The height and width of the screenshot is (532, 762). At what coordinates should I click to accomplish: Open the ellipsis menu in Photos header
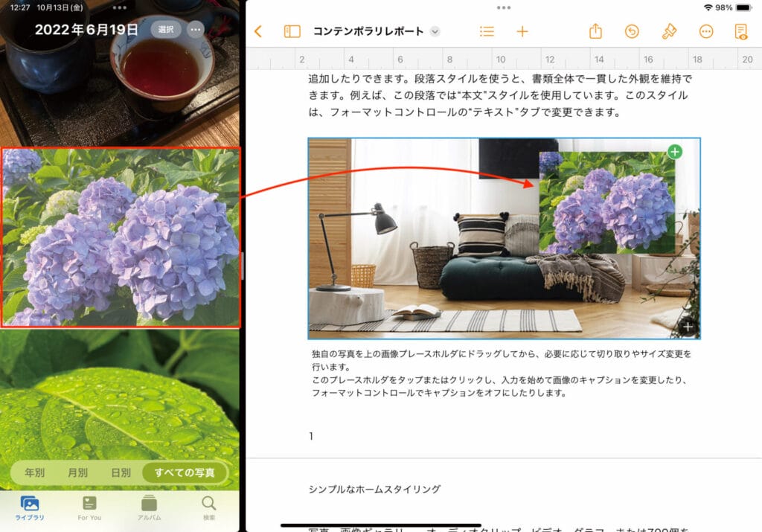[196, 30]
